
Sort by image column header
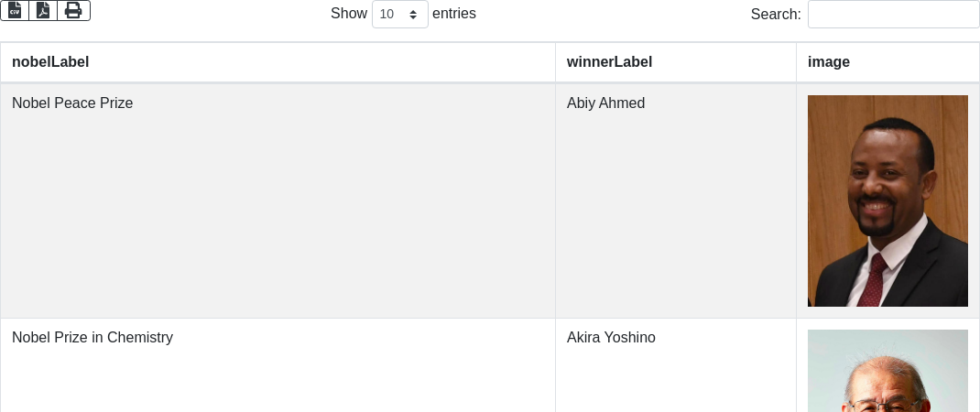[x=829, y=62]
